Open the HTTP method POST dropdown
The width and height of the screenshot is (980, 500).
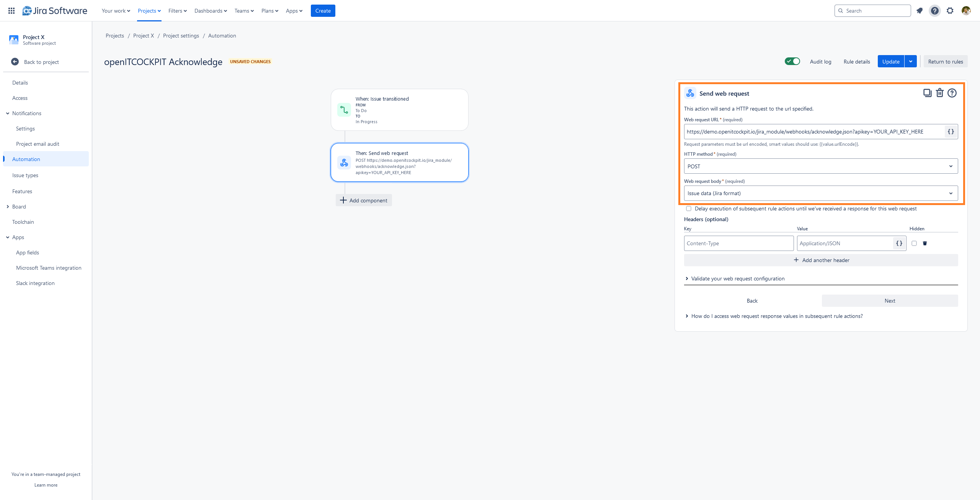point(821,166)
